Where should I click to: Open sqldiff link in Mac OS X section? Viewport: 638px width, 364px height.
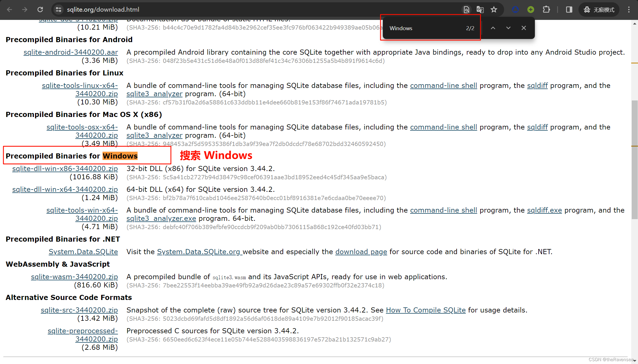[x=537, y=127]
